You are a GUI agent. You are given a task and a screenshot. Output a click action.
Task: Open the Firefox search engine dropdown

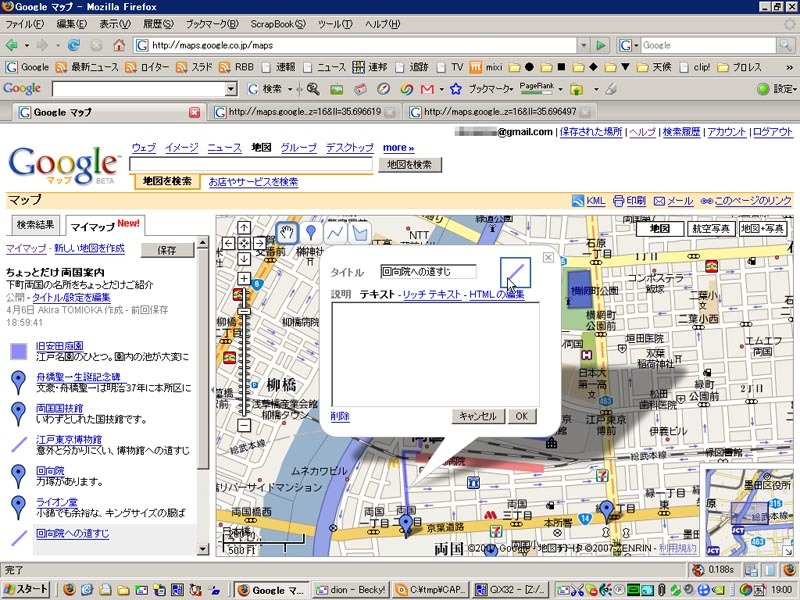629,45
